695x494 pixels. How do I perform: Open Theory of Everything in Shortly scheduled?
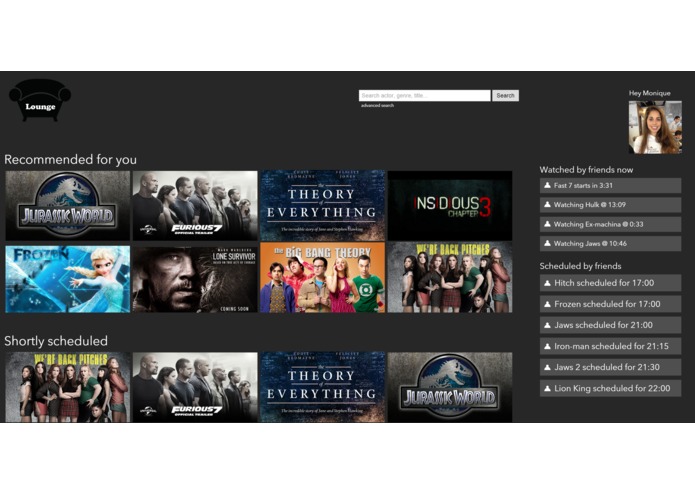[323, 387]
